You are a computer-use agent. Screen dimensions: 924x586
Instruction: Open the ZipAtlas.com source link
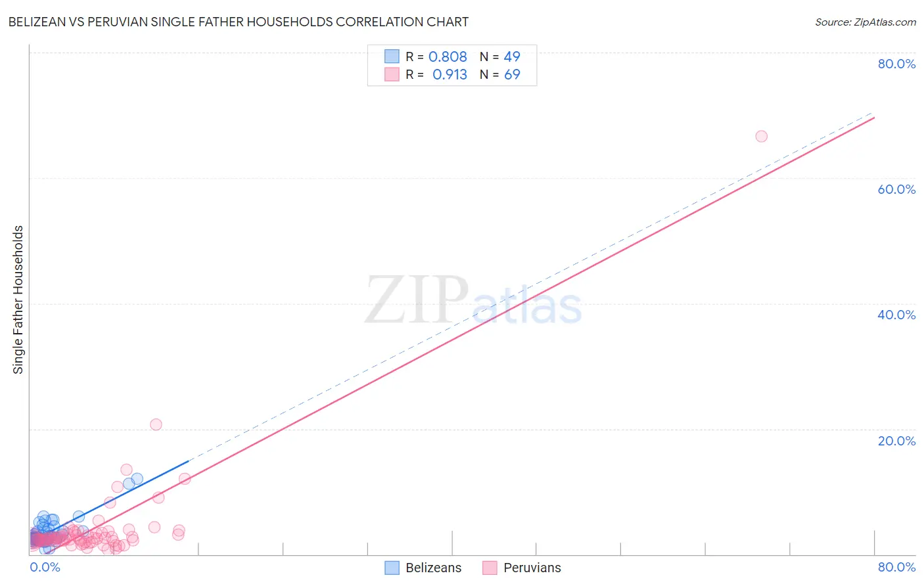866,22
